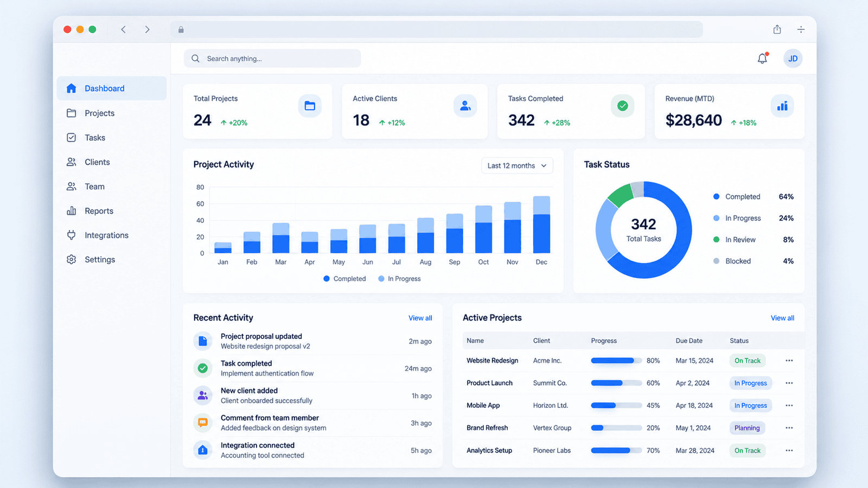This screenshot has height=488, width=868.
Task: Click the Task Status donut chart center
Action: coord(643,230)
